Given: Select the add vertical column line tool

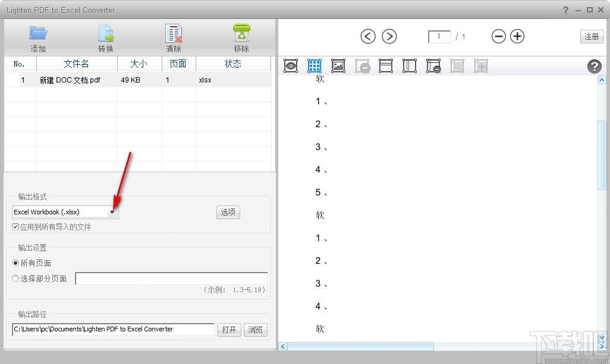Looking at the screenshot, I should [409, 66].
